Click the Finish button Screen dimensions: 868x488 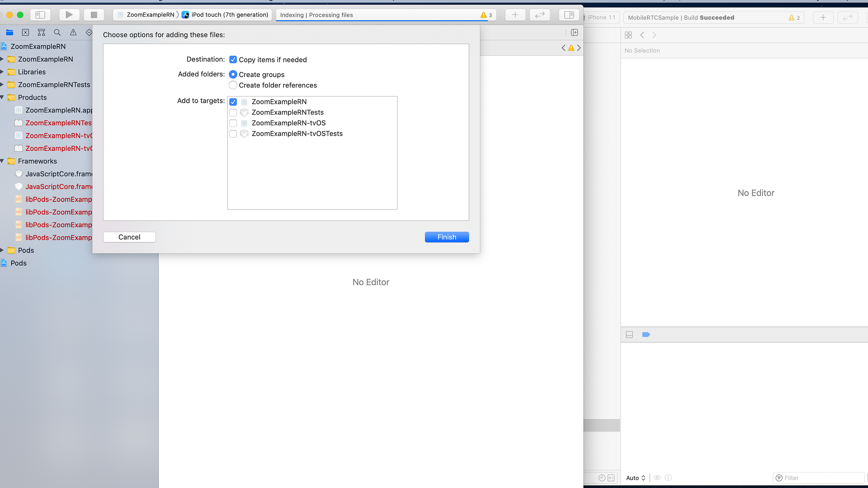click(447, 237)
